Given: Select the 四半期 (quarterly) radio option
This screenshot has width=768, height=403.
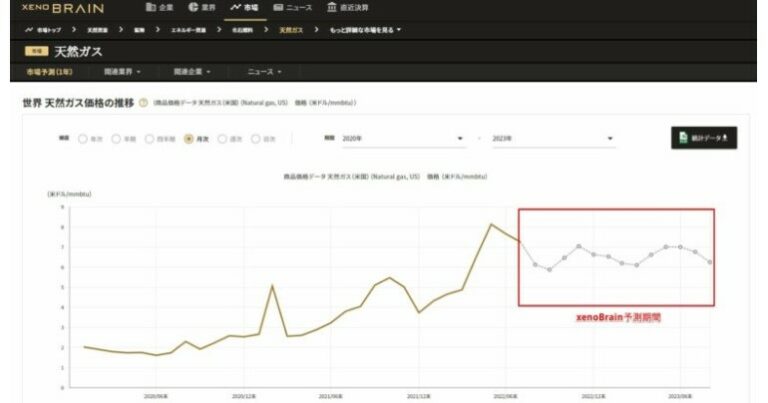Looking at the screenshot, I should coord(149,139).
